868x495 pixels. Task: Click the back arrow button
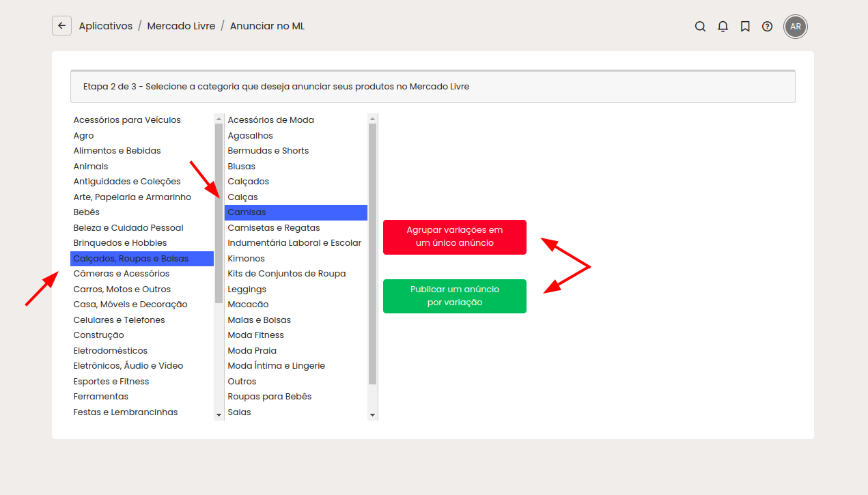coord(62,26)
